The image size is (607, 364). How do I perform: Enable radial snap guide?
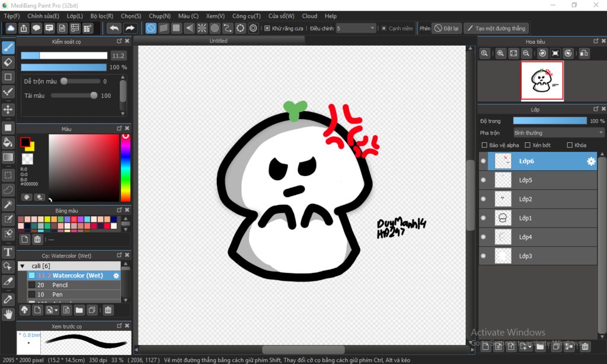(x=202, y=28)
